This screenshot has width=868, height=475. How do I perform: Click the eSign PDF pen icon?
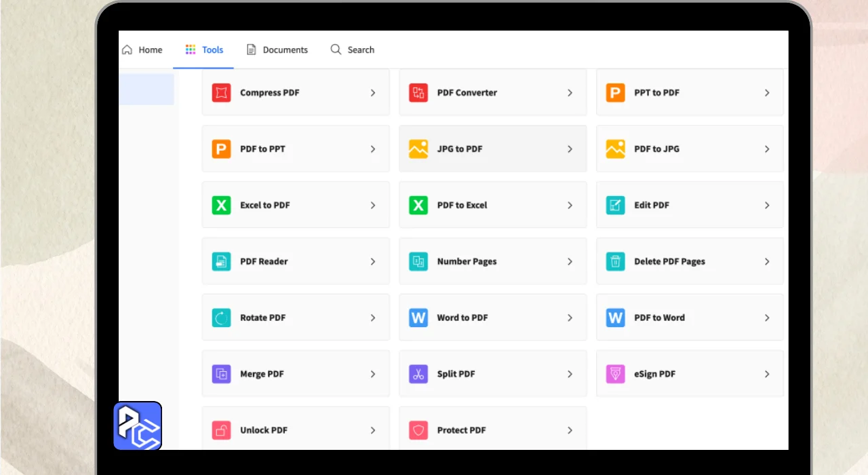pyautogui.click(x=615, y=375)
